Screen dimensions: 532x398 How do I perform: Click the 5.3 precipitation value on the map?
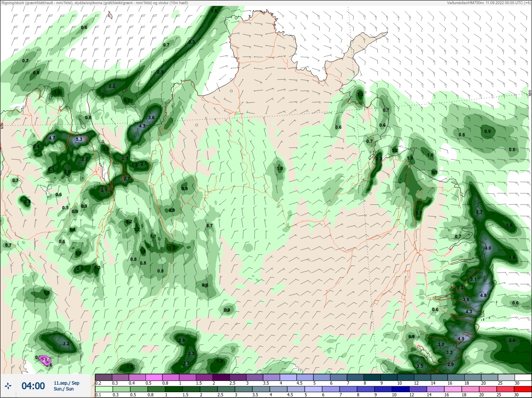[x=79, y=140]
